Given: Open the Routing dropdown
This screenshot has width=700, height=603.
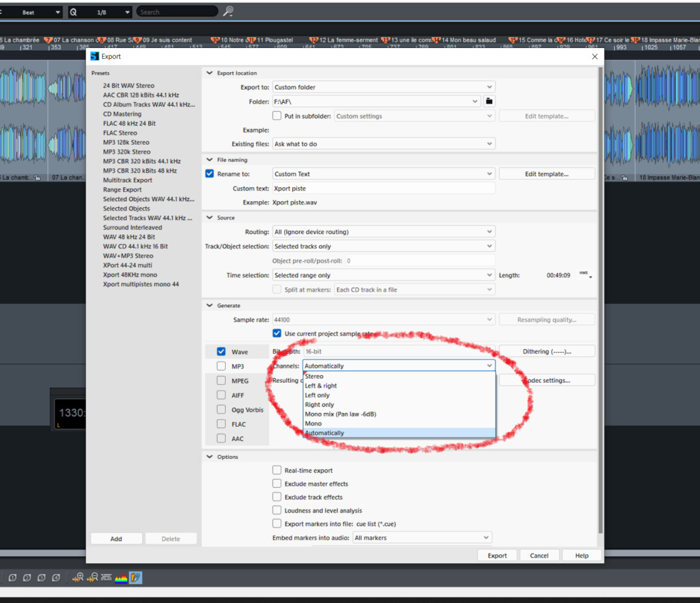Looking at the screenshot, I should point(384,232).
